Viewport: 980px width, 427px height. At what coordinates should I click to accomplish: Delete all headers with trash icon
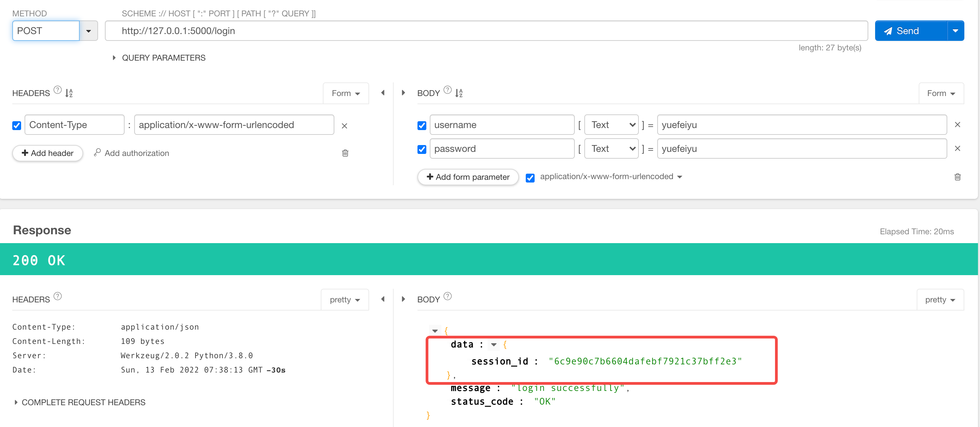coord(345,153)
